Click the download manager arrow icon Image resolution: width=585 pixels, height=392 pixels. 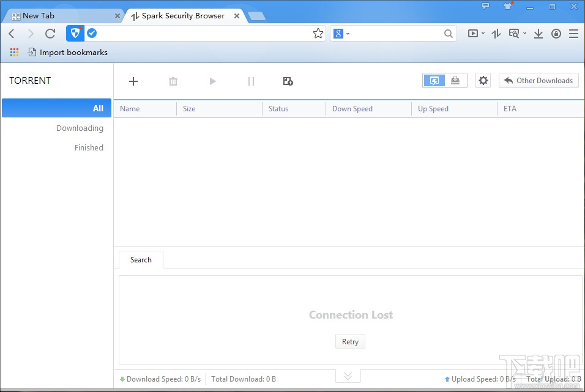coord(538,34)
